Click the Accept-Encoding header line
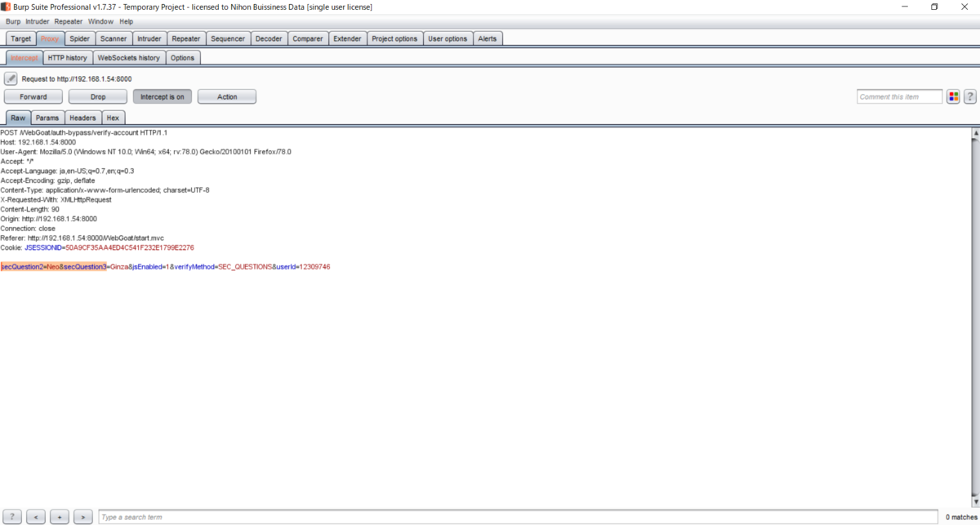 pyautogui.click(x=47, y=180)
